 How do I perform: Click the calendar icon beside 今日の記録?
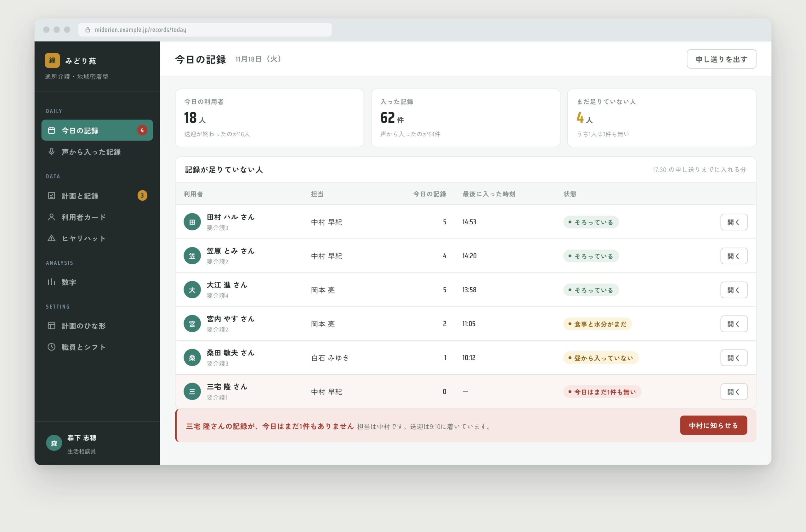pos(51,130)
